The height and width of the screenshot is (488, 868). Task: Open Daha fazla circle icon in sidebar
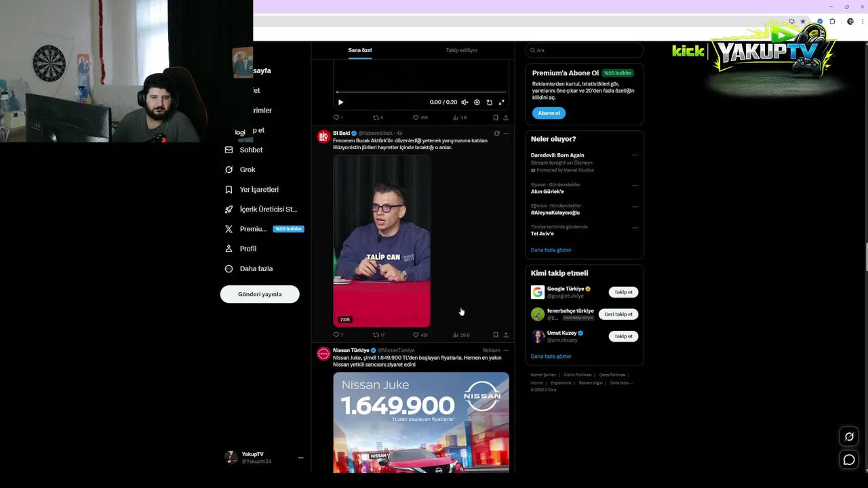pos(229,268)
